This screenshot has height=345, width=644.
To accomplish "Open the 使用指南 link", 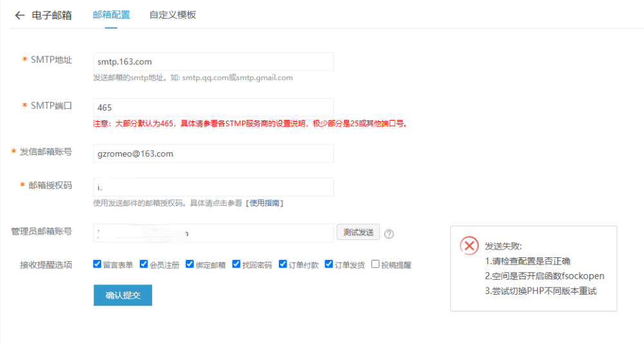I will [265, 203].
